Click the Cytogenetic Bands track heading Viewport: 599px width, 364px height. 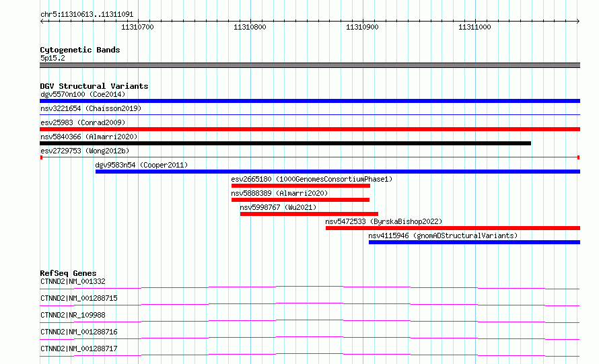tap(80, 50)
